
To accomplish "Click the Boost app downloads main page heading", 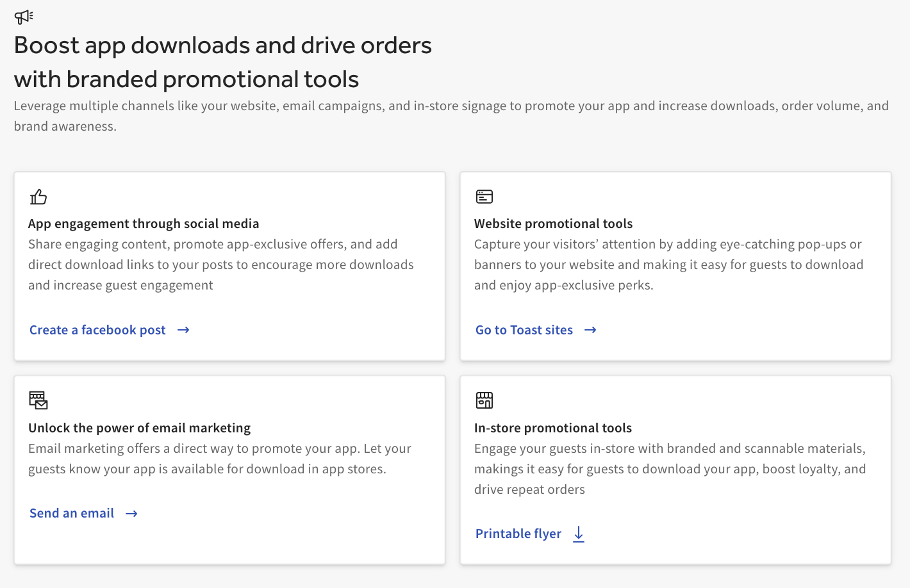I will pyautogui.click(x=222, y=62).
